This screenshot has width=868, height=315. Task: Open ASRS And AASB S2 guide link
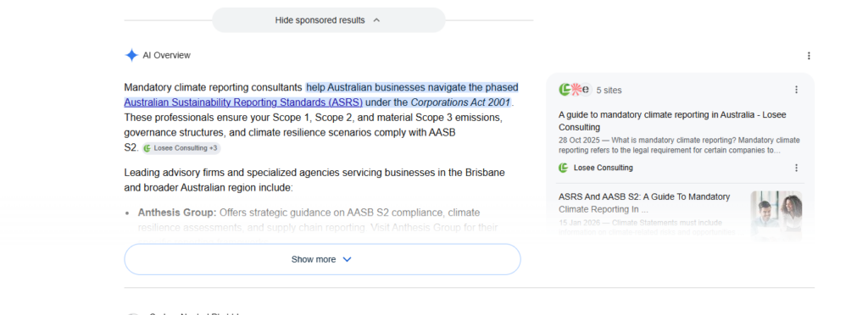tap(644, 203)
